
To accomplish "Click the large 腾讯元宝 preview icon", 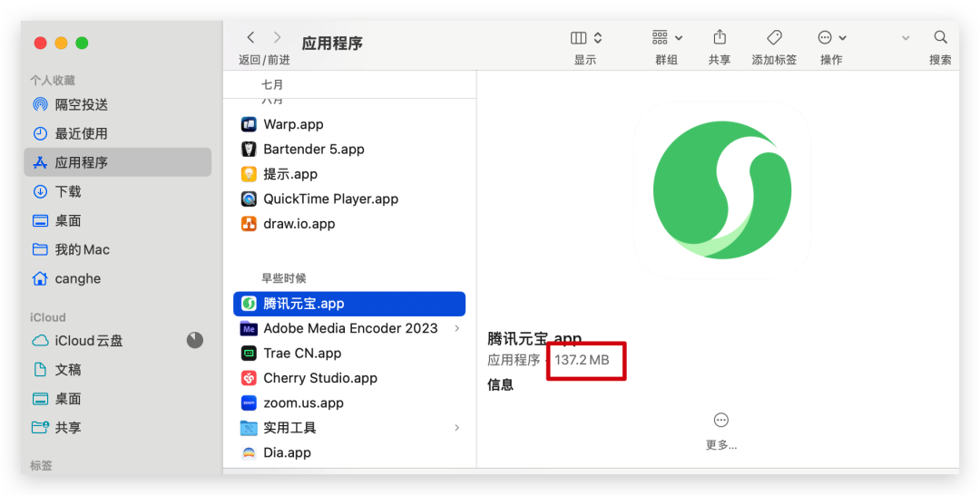I will click(722, 190).
